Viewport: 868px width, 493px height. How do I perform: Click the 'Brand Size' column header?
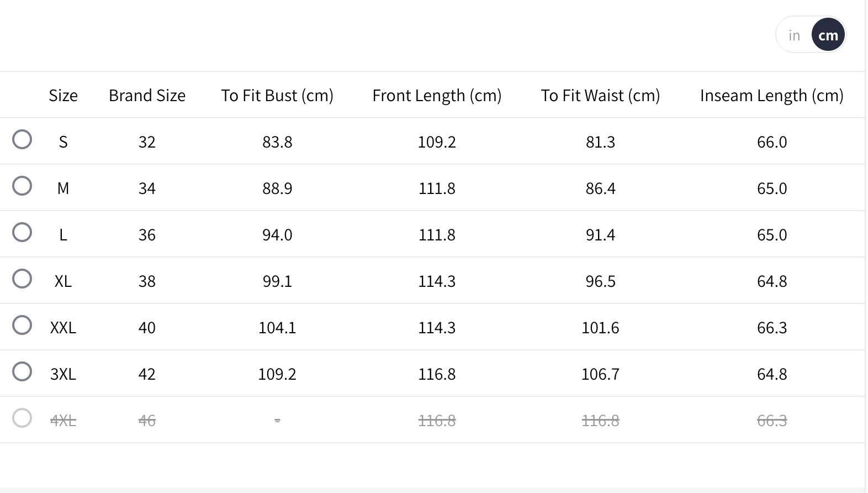click(147, 96)
